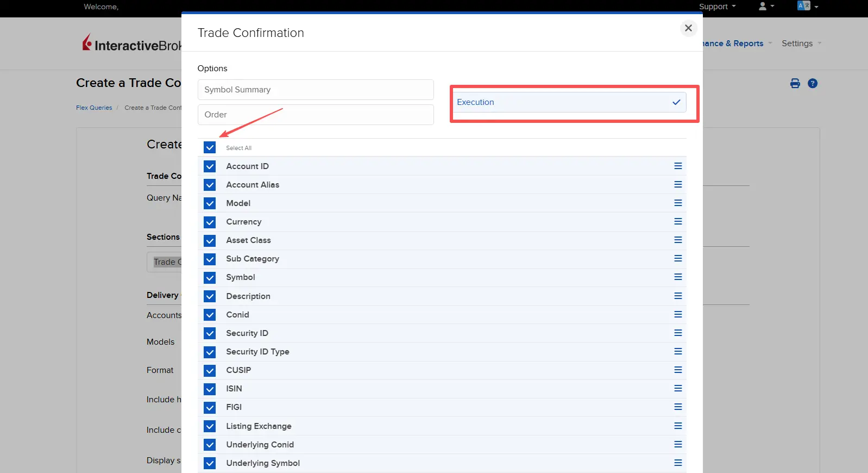
Task: Click the reorder handle beside Currency
Action: tap(678, 221)
